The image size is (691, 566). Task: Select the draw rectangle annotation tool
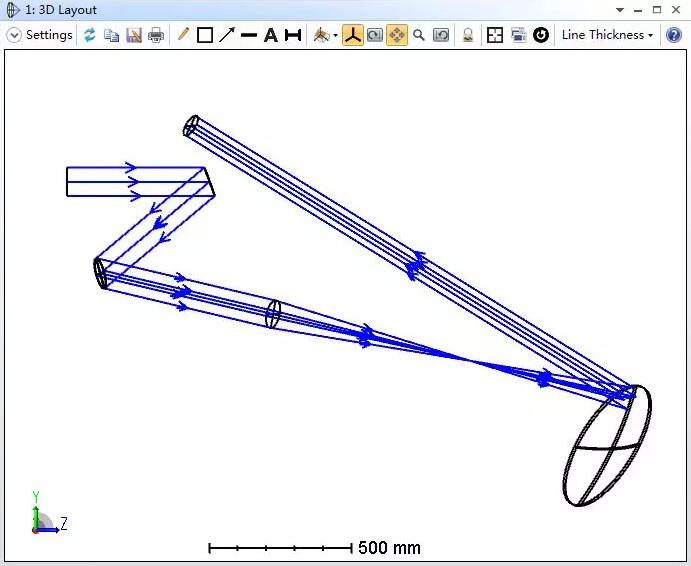click(204, 35)
